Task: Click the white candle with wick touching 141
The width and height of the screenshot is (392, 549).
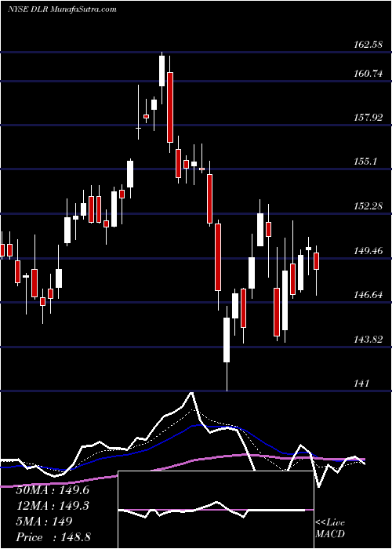Action: 227,340
